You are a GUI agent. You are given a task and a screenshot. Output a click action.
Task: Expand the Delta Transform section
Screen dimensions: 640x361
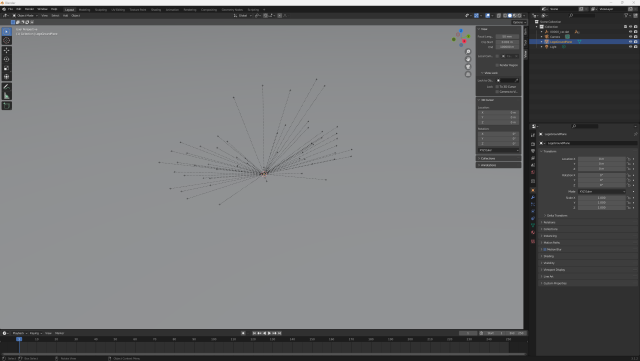coord(556,215)
